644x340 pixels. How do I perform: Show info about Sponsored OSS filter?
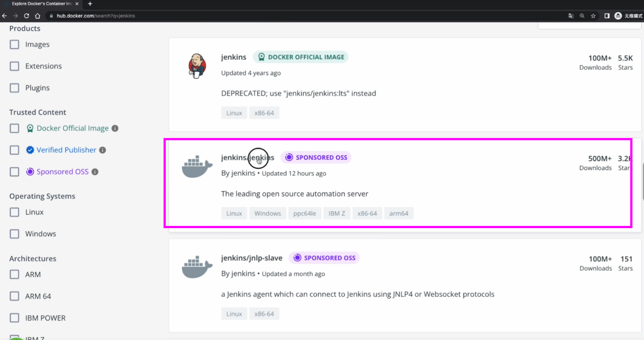click(x=95, y=172)
